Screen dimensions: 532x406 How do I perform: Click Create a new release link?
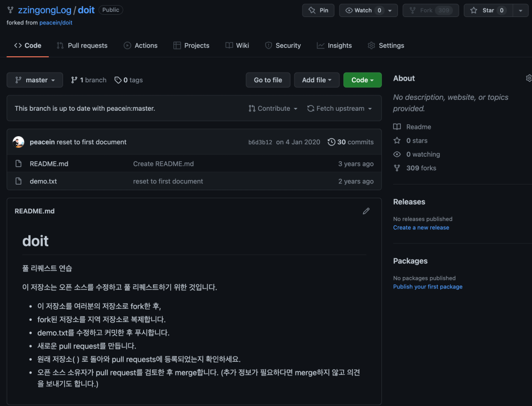(421, 228)
